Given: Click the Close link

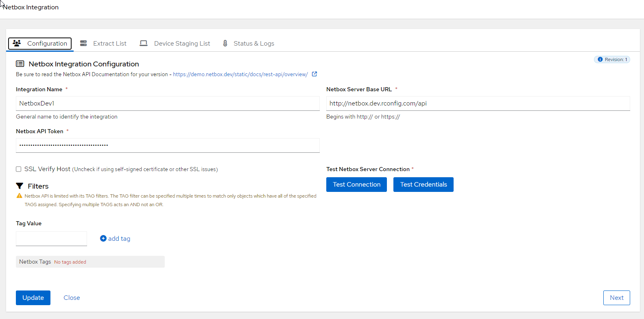Looking at the screenshot, I should click(72, 298).
